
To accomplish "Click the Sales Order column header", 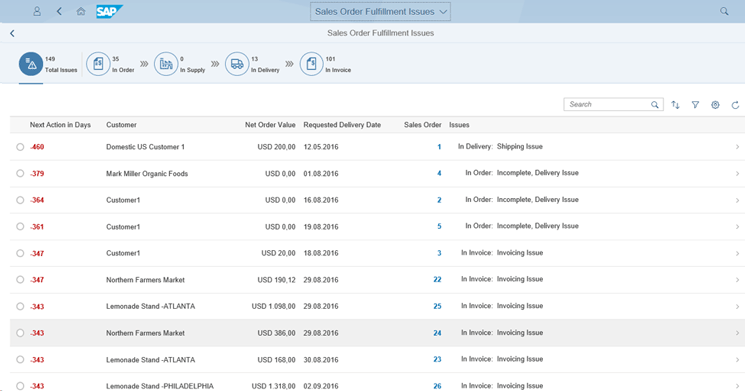I will click(423, 125).
